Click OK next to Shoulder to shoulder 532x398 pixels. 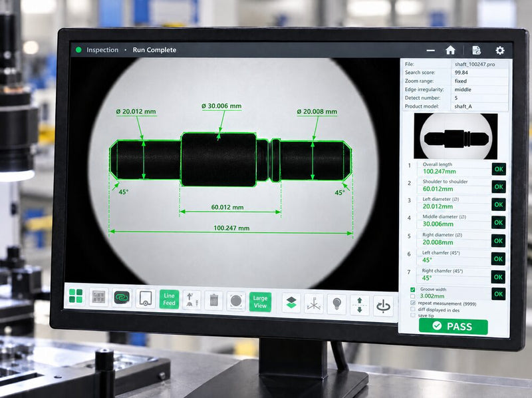499,187
